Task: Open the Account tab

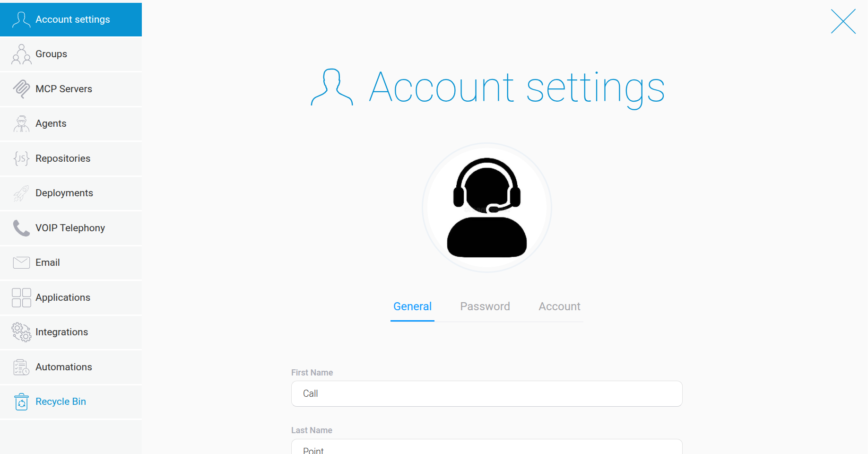Action: tap(559, 306)
